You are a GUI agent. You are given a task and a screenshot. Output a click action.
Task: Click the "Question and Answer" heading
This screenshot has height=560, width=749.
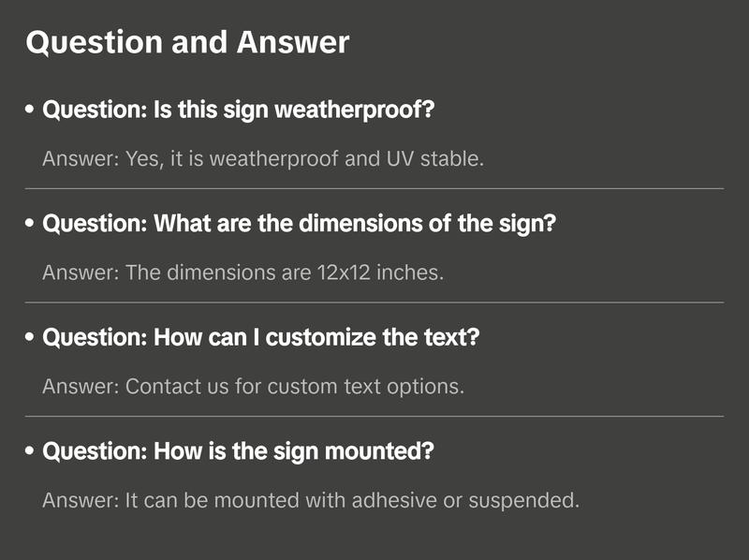click(187, 42)
